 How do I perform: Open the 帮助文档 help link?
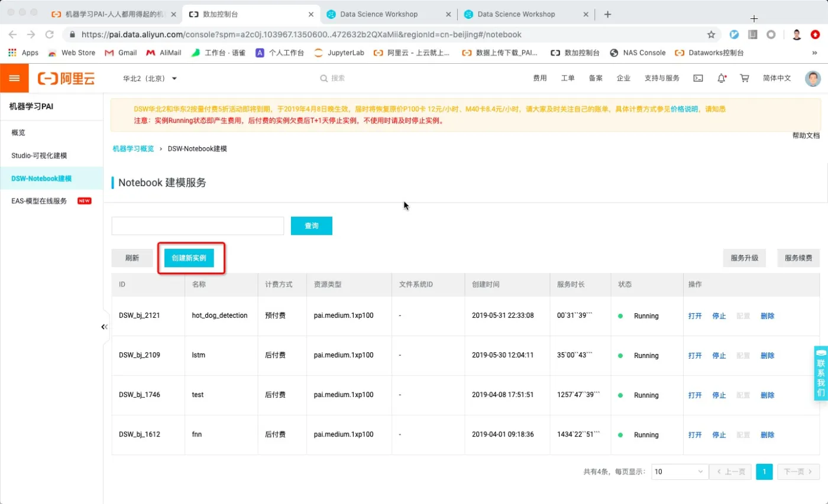pyautogui.click(x=806, y=136)
